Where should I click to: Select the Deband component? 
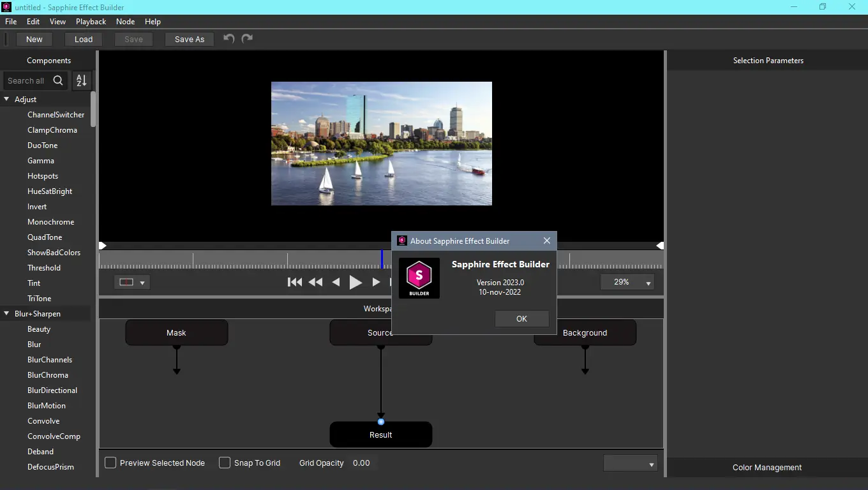(x=41, y=452)
